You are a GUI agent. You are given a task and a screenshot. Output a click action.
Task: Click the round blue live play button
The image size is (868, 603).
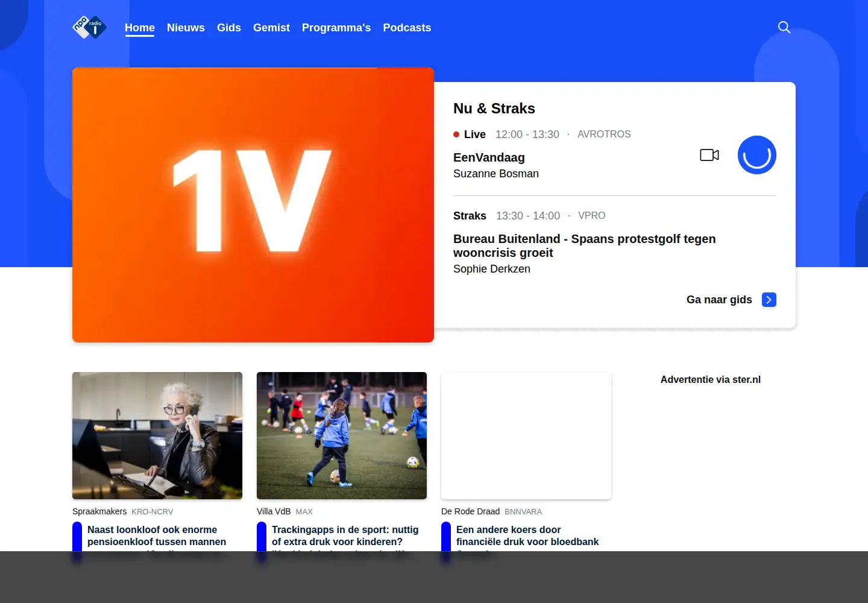pos(757,155)
